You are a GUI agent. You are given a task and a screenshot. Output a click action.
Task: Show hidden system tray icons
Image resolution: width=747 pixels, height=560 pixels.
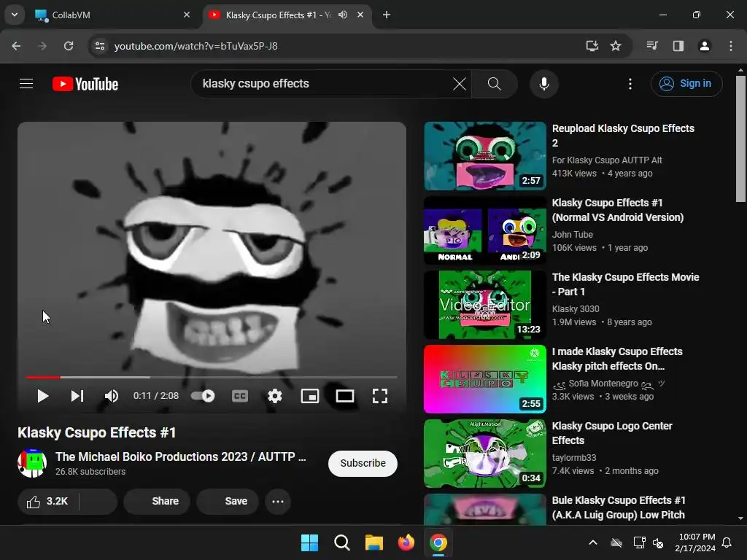(x=593, y=542)
